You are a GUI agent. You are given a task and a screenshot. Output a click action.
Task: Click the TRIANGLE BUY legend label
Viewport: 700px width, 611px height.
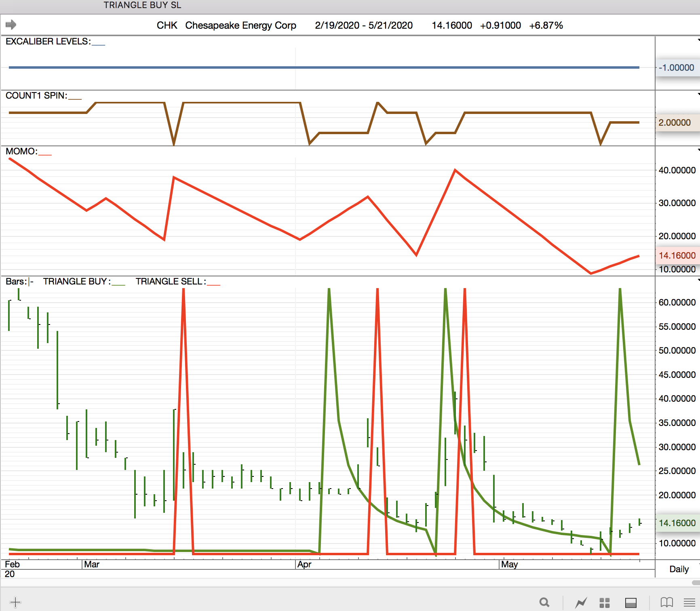77,281
